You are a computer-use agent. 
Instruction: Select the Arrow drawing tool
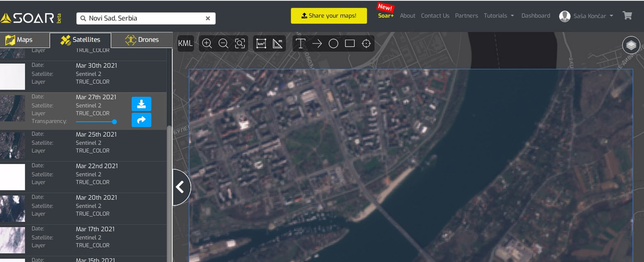coord(317,43)
